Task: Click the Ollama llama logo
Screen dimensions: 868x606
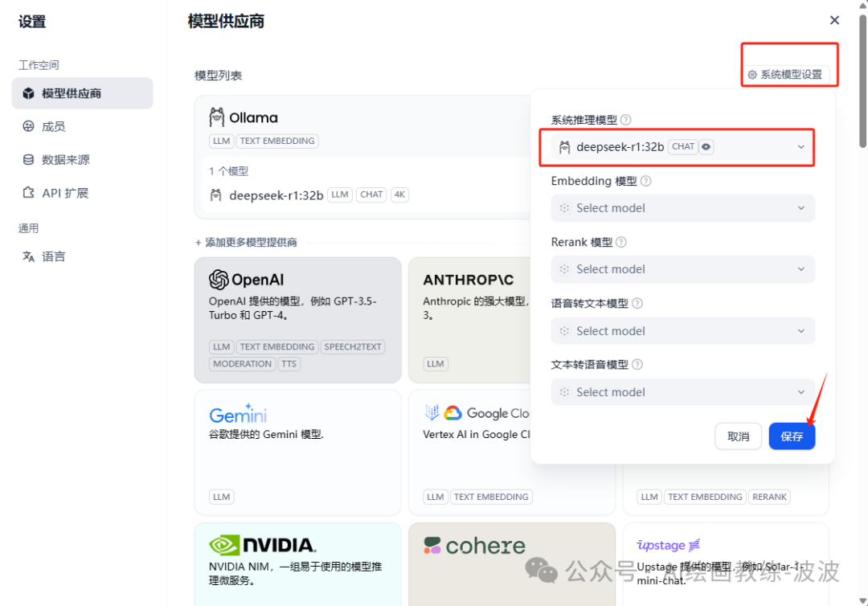Action: 216,117
